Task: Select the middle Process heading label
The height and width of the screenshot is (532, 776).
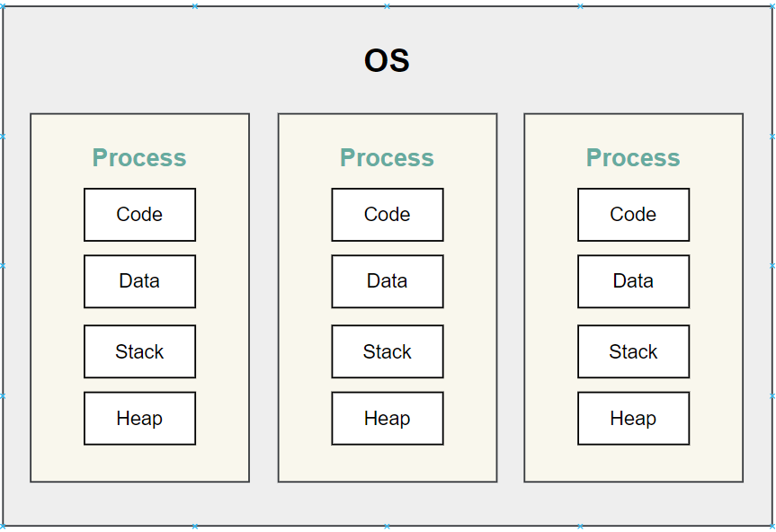Action: point(387,158)
